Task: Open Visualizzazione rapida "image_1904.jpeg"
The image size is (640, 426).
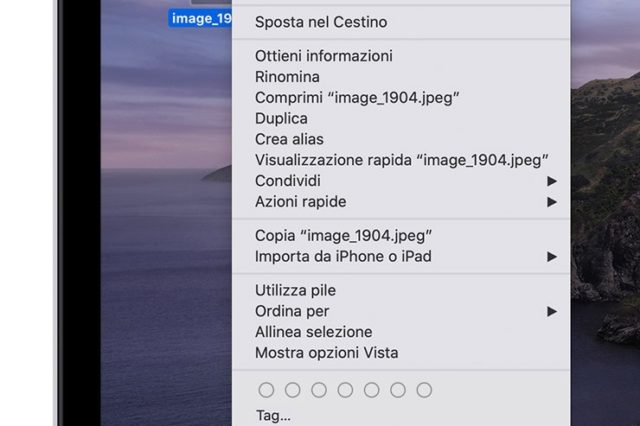Action: 402,160
